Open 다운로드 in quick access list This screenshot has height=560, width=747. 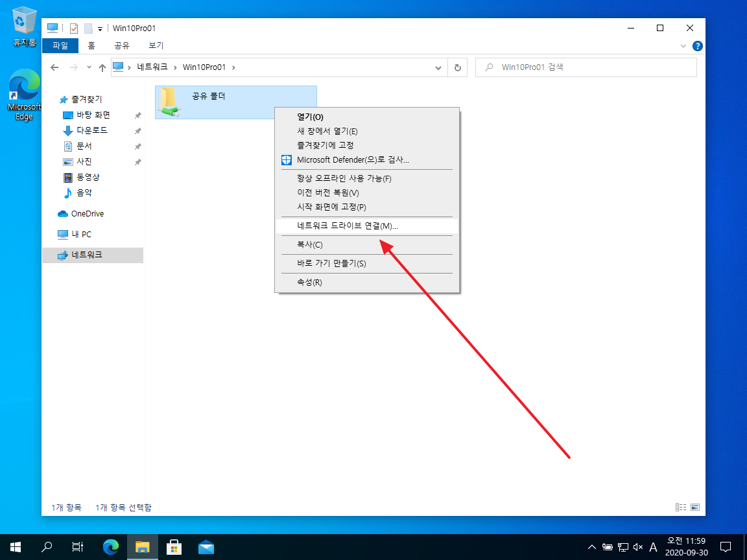click(x=91, y=130)
